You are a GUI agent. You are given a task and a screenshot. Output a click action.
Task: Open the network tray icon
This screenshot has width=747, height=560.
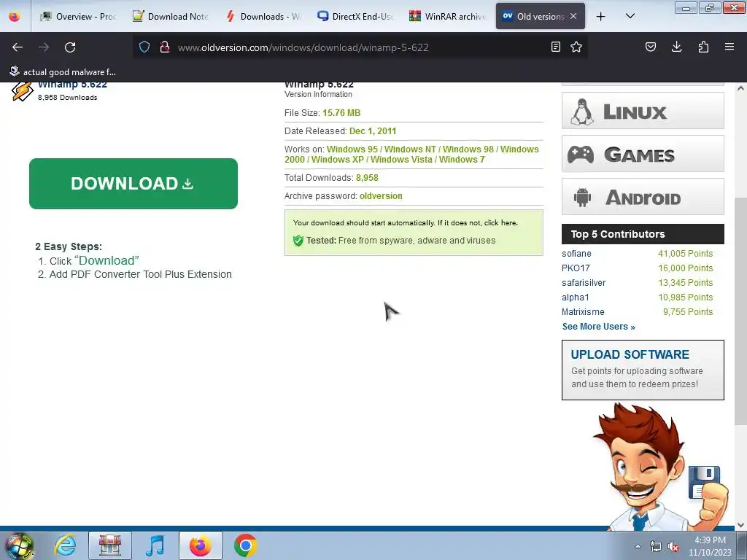pos(656,547)
